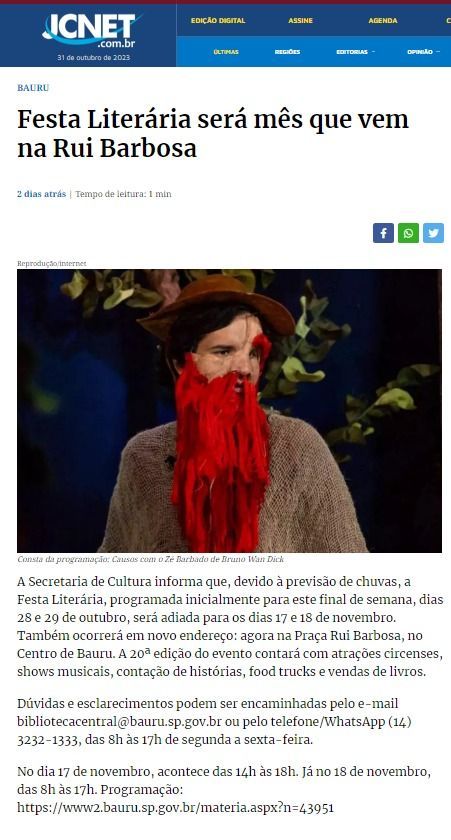Click the JCNET logo
The width and height of the screenshot is (451, 840).
tap(92, 30)
